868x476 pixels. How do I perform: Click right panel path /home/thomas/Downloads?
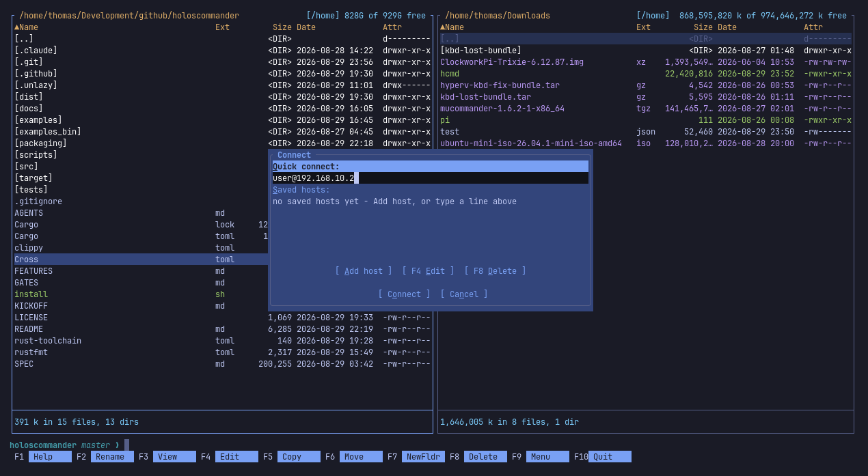click(498, 16)
